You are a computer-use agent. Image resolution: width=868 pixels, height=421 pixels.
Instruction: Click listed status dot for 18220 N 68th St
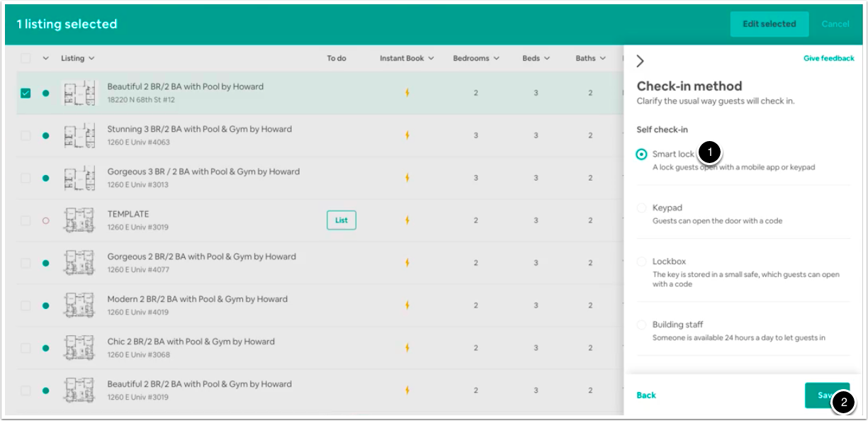coord(46,93)
